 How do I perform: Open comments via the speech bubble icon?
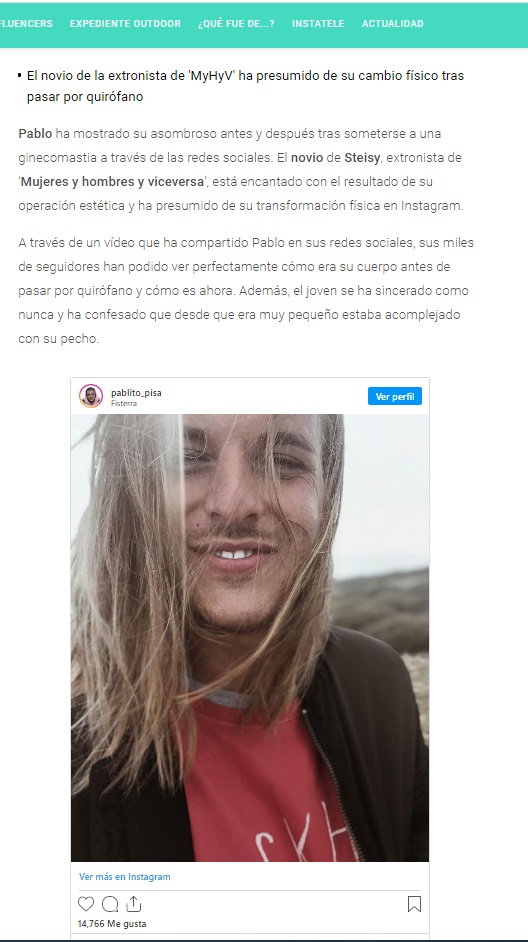110,904
